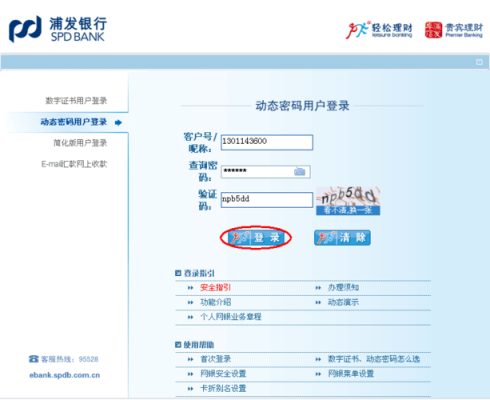The height and width of the screenshot is (400, 490).
Task: Open ebank.spdb.com.cn link at bottom left
Action: (x=65, y=375)
